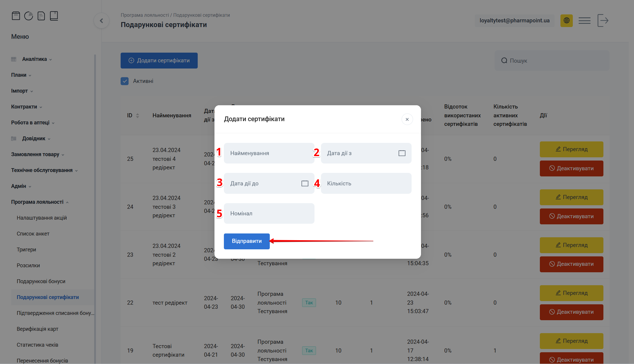Image resolution: width=634 pixels, height=364 pixels.
Task: Click the book icon in the sidebar header
Action: click(x=54, y=16)
